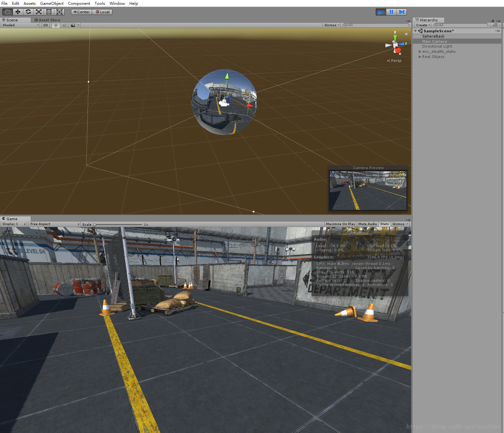Select the combined Transform tool
This screenshot has height=433, width=504.
(x=59, y=12)
